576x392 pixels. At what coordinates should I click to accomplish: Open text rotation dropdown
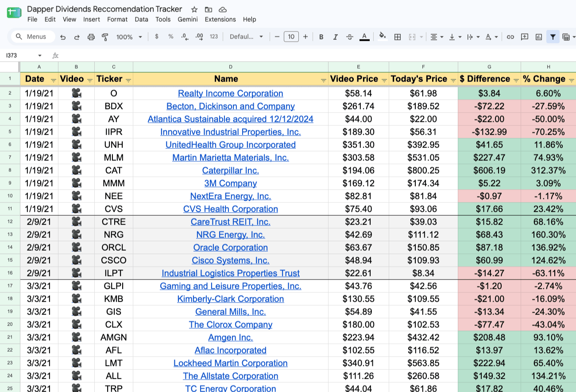coord(491,37)
